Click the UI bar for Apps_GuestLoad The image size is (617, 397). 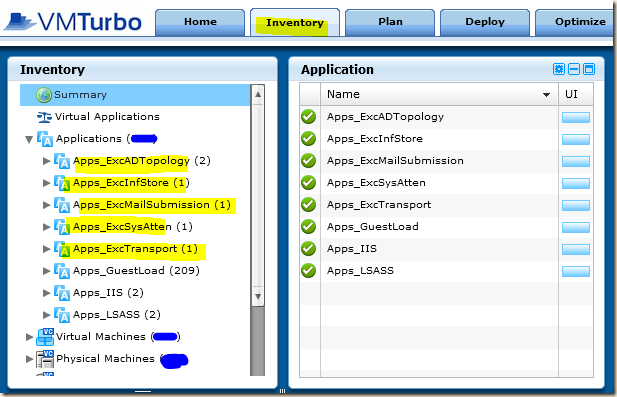tap(576, 228)
